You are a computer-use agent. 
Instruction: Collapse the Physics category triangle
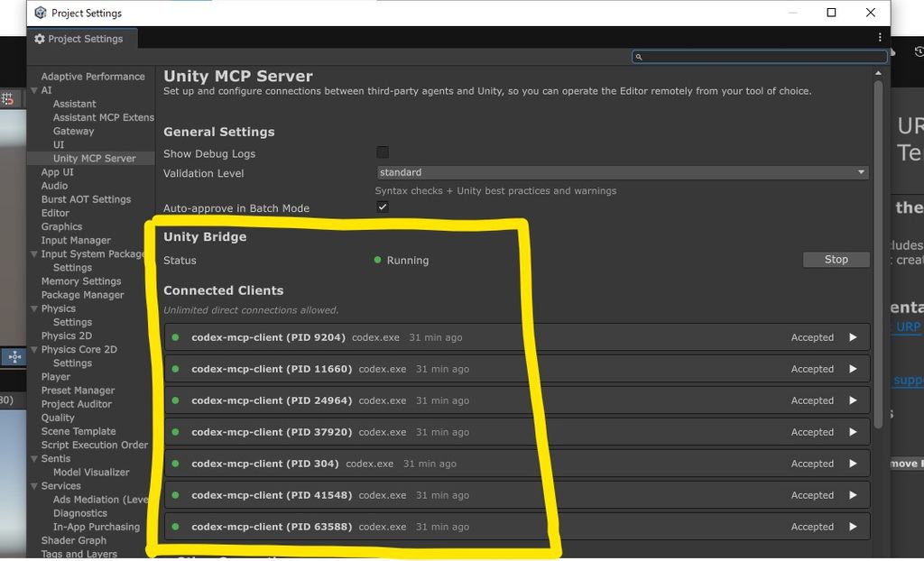coord(34,308)
